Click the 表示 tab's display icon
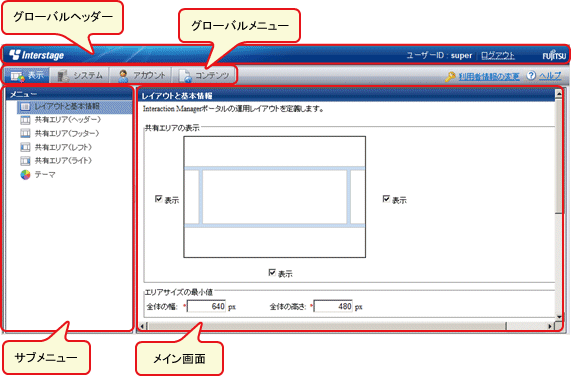The height and width of the screenshot is (377, 571). [17, 76]
